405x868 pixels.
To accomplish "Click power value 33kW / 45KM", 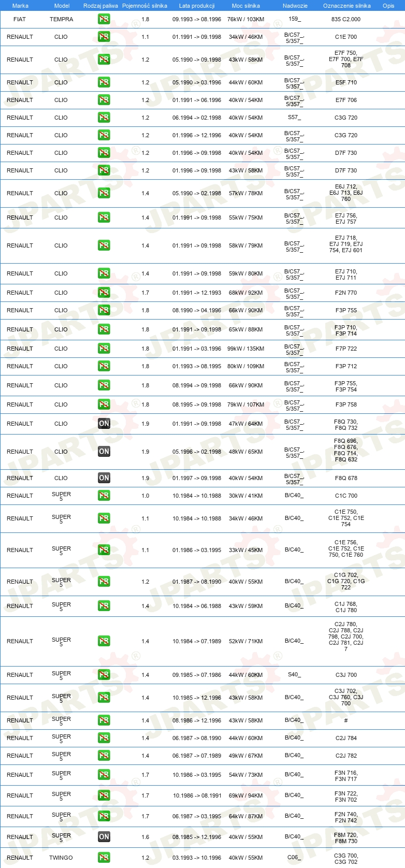I will click(245, 550).
